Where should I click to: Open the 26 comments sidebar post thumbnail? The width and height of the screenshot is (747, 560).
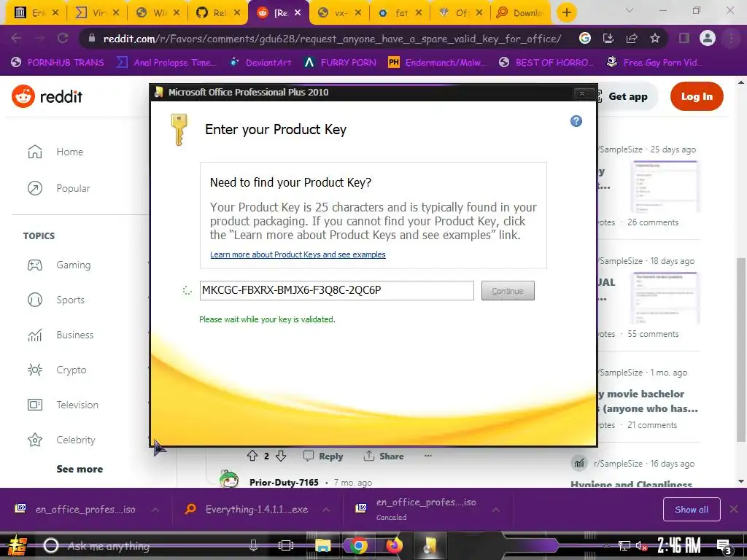(x=665, y=187)
